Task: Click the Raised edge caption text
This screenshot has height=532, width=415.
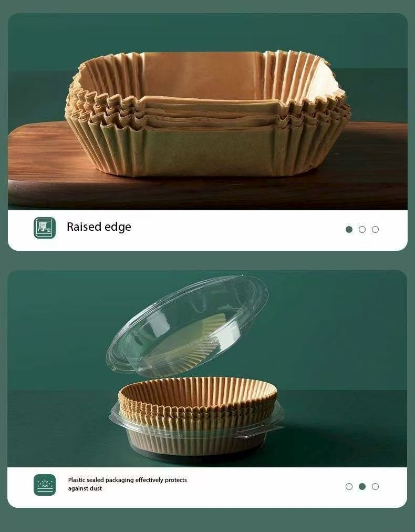Action: (99, 227)
